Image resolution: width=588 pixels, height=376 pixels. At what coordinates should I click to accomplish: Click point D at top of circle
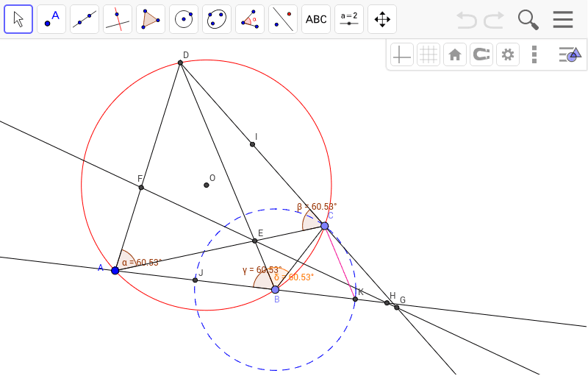[180, 63]
